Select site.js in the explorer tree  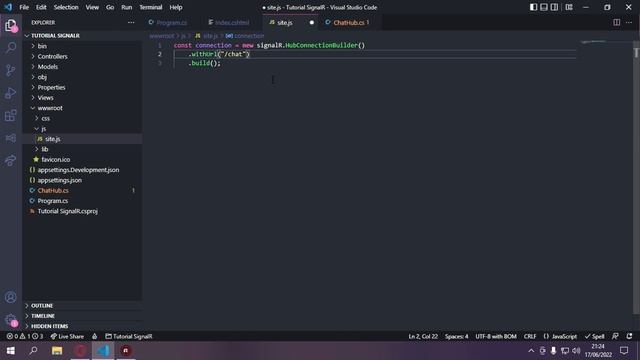click(82, 139)
